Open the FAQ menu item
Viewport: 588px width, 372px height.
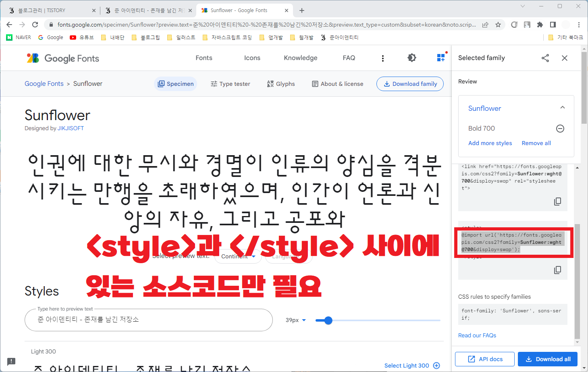click(x=349, y=58)
